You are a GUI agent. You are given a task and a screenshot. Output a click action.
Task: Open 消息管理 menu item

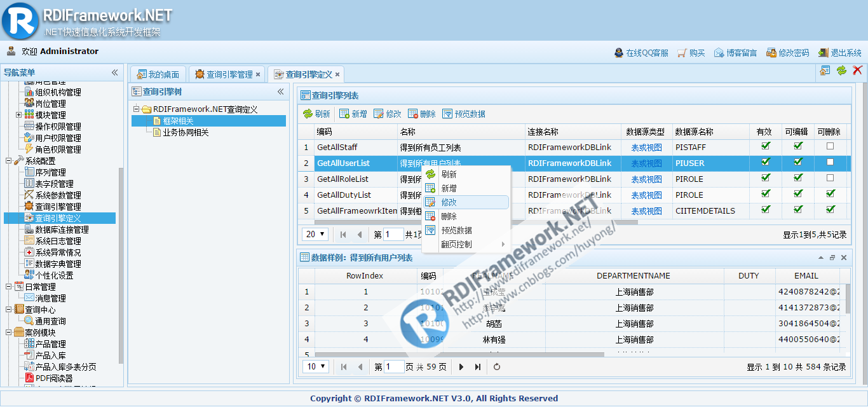[x=50, y=298]
